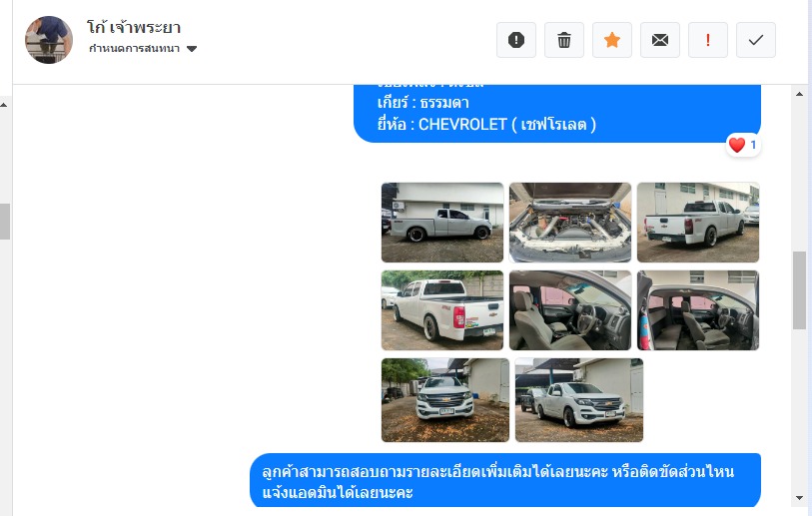Image resolution: width=812 pixels, height=516 pixels.
Task: Mark conversation unread with envelope icon
Action: pos(660,40)
